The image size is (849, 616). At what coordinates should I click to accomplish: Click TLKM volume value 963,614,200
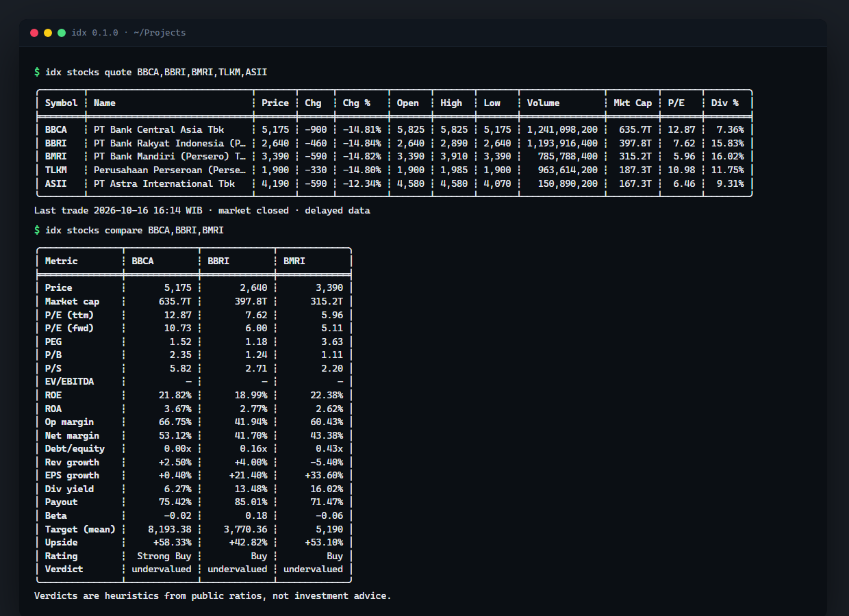568,170
